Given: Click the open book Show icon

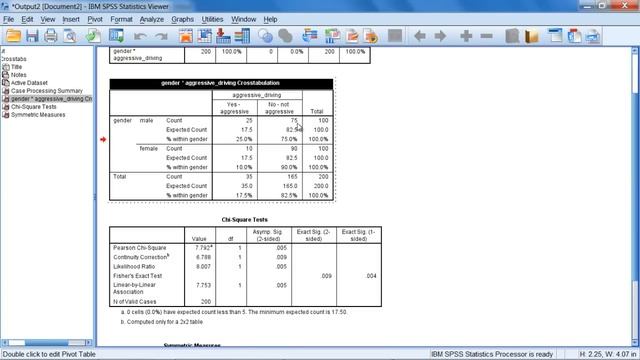Looking at the screenshot, I should (531, 36).
